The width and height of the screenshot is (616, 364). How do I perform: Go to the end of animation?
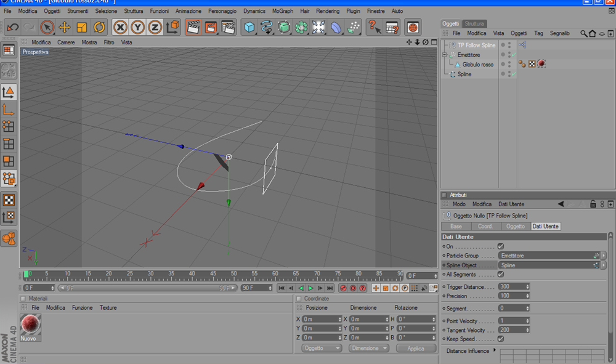[330, 288]
